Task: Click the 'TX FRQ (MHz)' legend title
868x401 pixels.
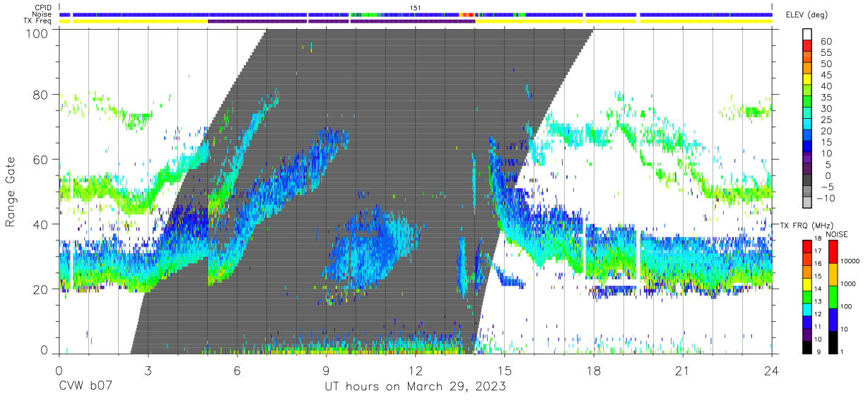Action: tap(805, 226)
